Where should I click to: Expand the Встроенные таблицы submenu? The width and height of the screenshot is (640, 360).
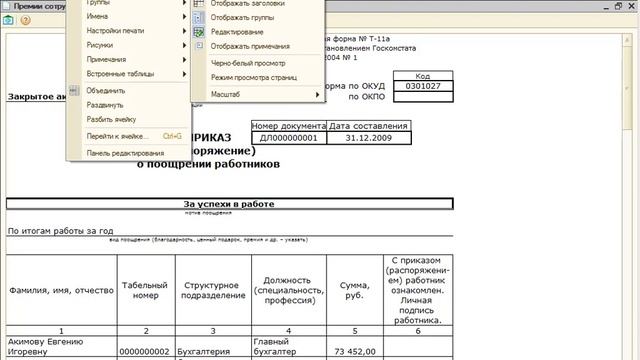click(x=129, y=74)
